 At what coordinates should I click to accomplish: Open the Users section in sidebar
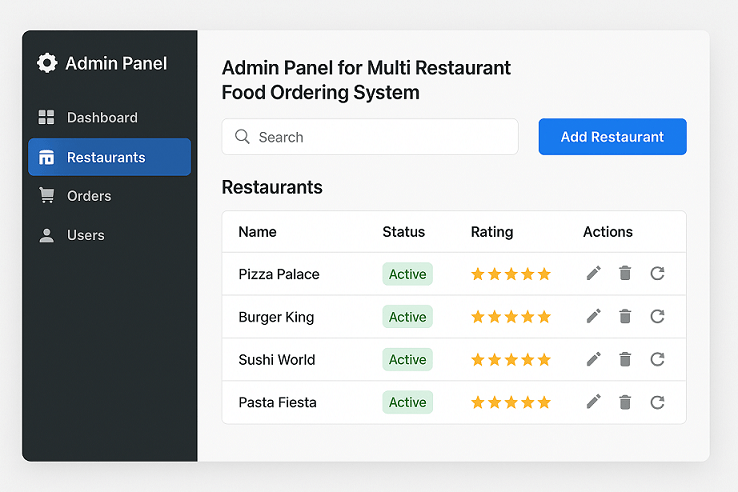pyautogui.click(x=85, y=235)
